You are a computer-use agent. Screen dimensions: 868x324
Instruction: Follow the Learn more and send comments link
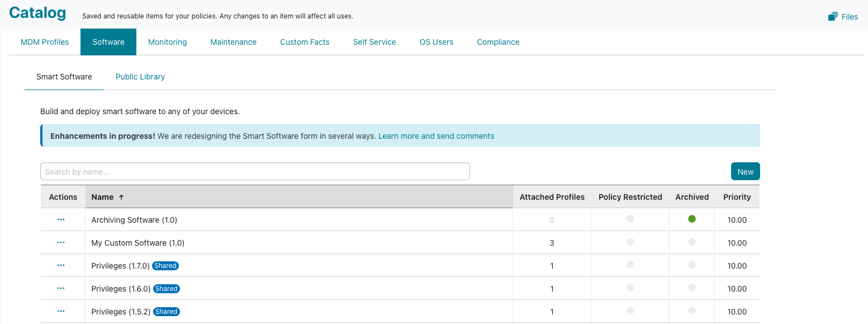pos(436,136)
